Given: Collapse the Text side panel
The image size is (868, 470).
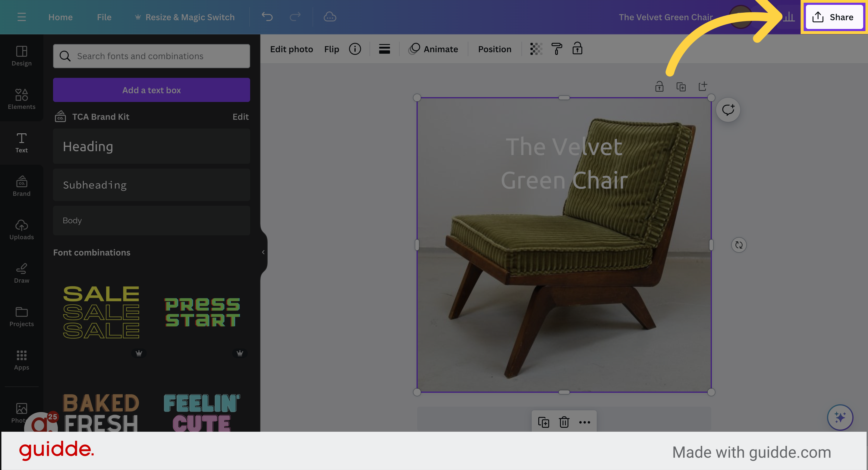Looking at the screenshot, I should [x=263, y=252].
